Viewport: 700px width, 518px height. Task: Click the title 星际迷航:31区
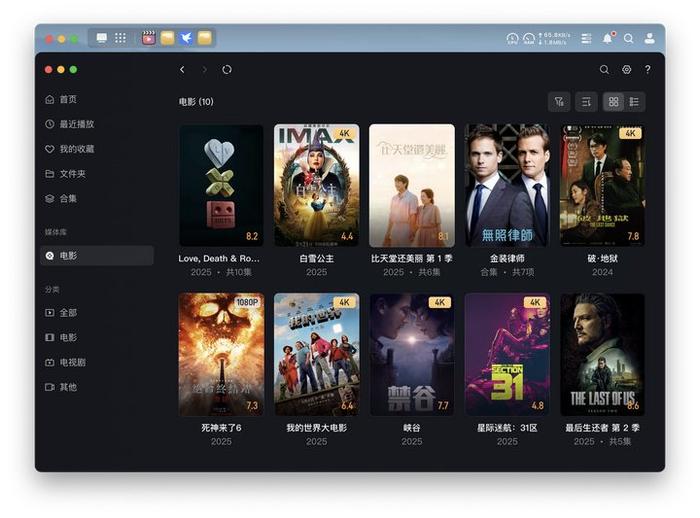click(x=507, y=428)
